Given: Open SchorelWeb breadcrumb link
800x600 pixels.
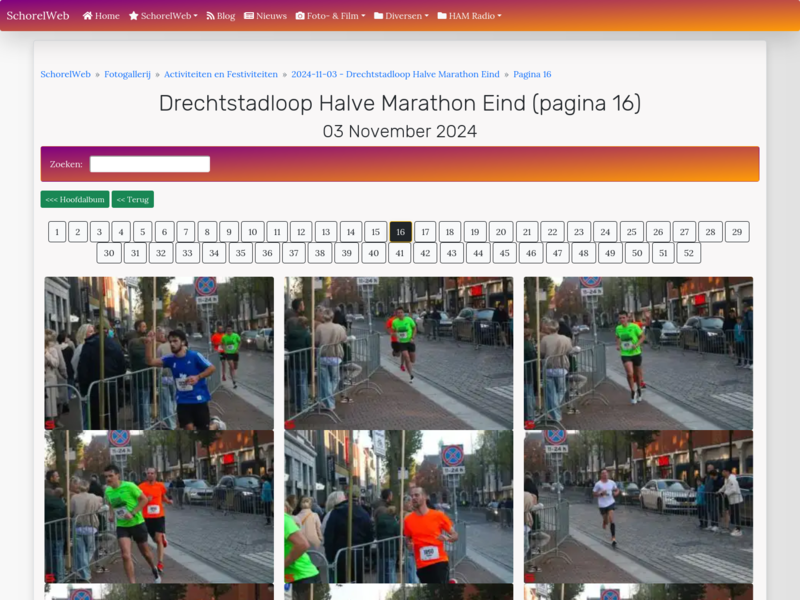Looking at the screenshot, I should [x=65, y=74].
